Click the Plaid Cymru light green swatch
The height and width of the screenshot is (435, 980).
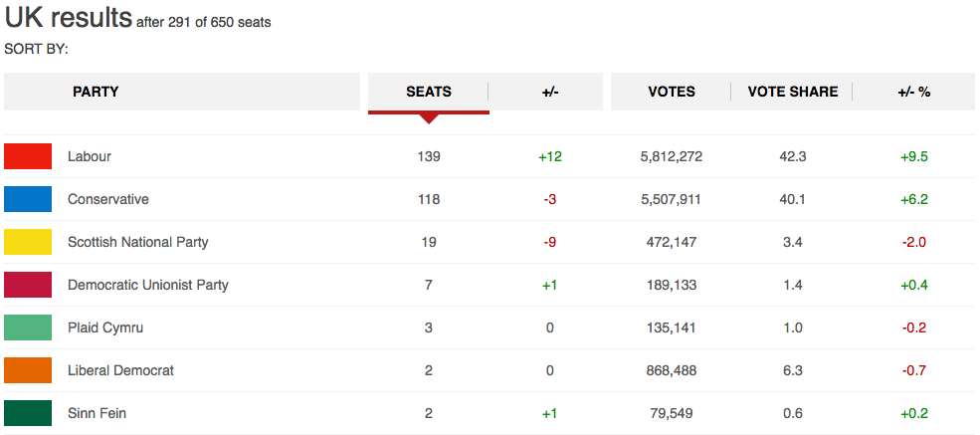pos(28,327)
